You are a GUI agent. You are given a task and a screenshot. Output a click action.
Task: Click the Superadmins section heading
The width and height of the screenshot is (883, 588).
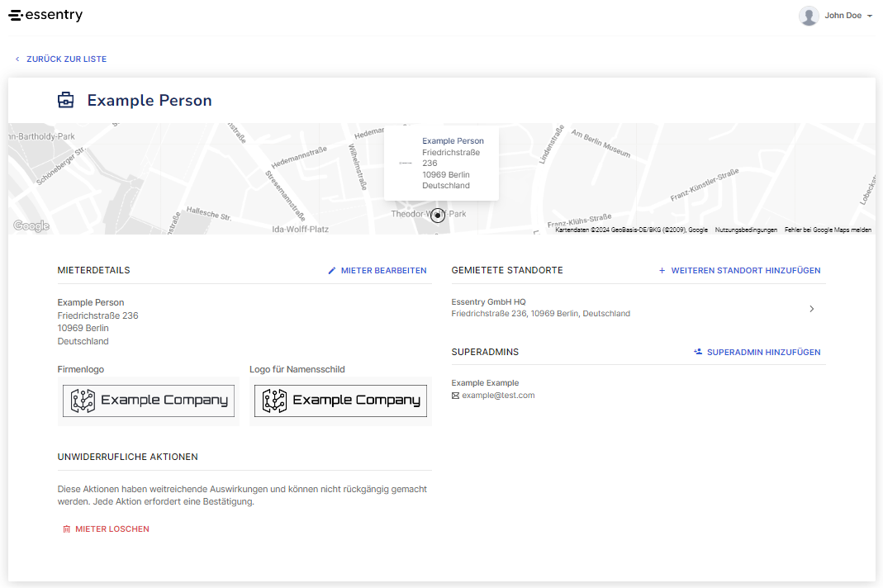[x=485, y=352]
